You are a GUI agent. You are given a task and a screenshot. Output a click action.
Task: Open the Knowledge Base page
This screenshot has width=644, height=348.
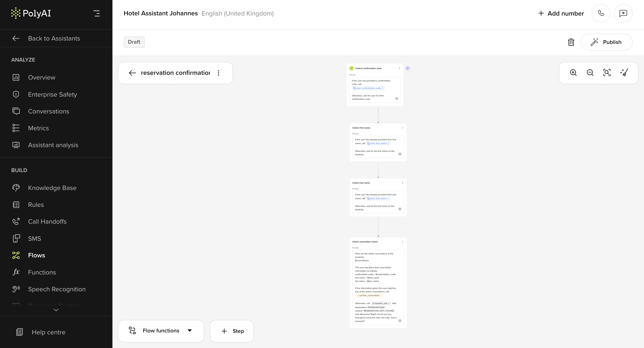pyautogui.click(x=52, y=188)
